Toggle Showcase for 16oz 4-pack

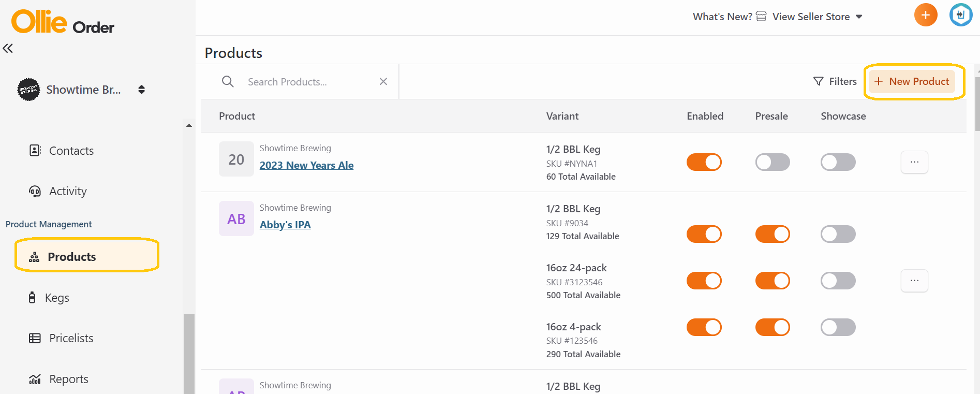point(838,327)
